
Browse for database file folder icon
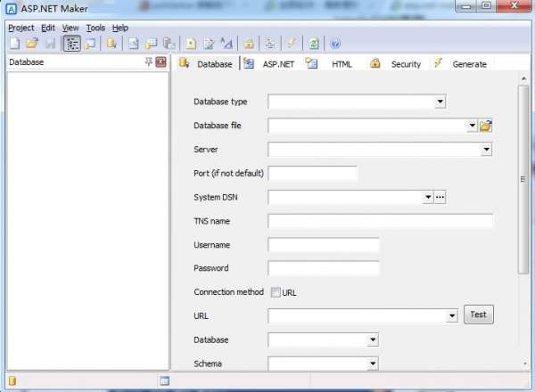486,126
